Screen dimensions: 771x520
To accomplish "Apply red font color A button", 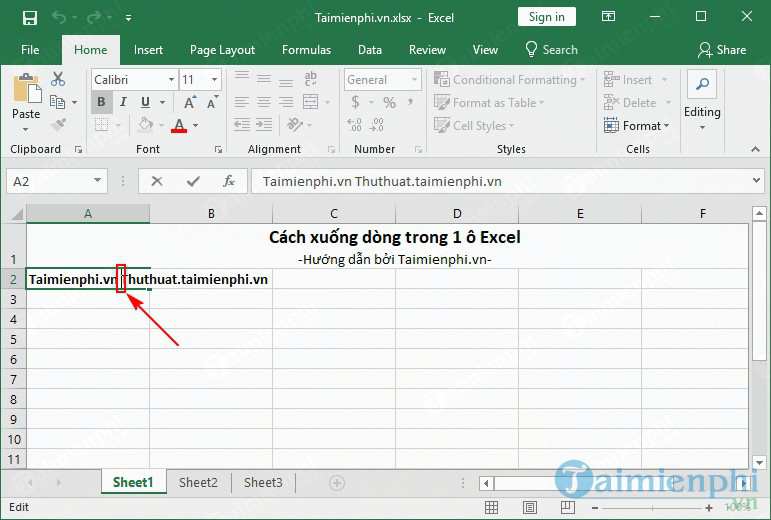I will [x=179, y=125].
